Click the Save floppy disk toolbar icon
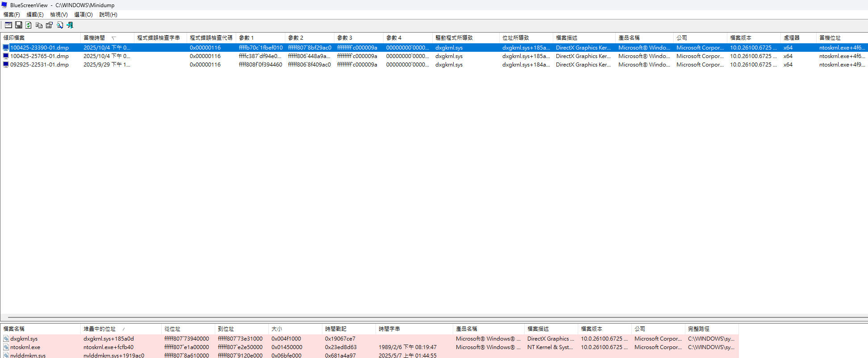 [19, 25]
